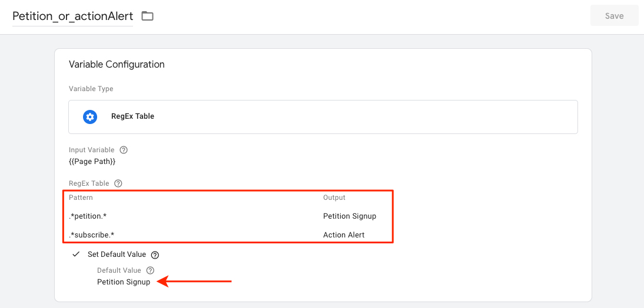Click help icon beside Default Value label
644x308 pixels.
tap(150, 270)
